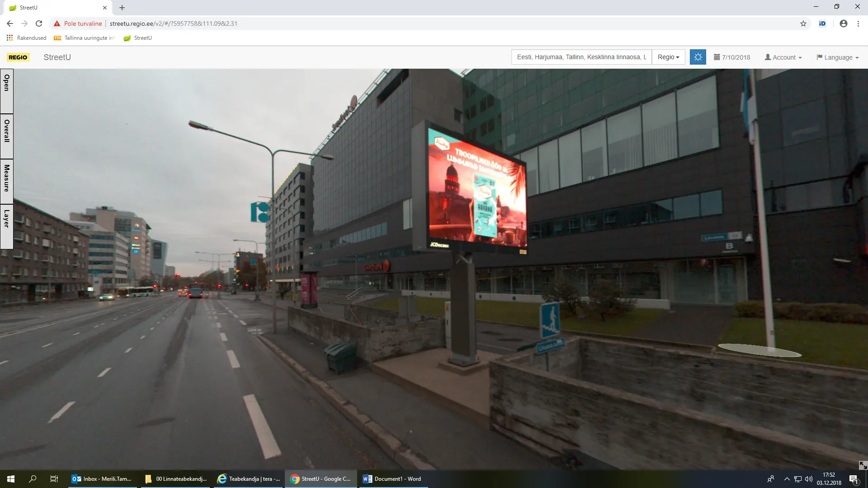Click the fullscreen expand icon in corner

click(863, 465)
